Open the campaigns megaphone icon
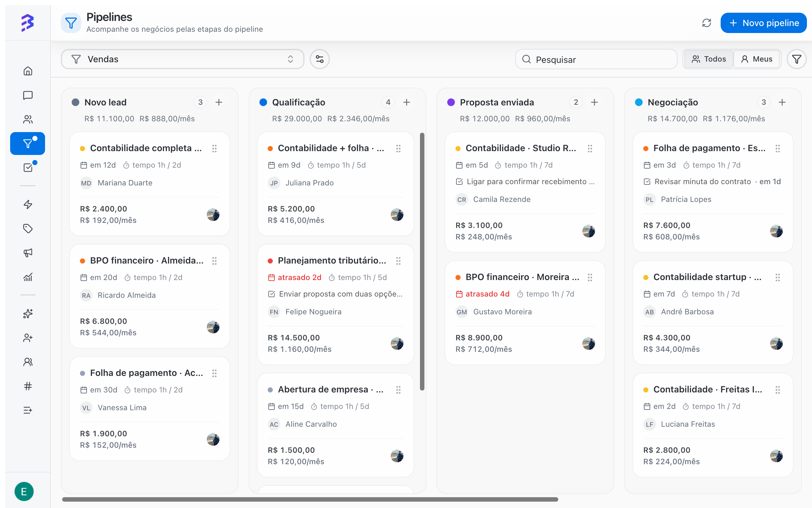812x508 pixels. tap(28, 253)
